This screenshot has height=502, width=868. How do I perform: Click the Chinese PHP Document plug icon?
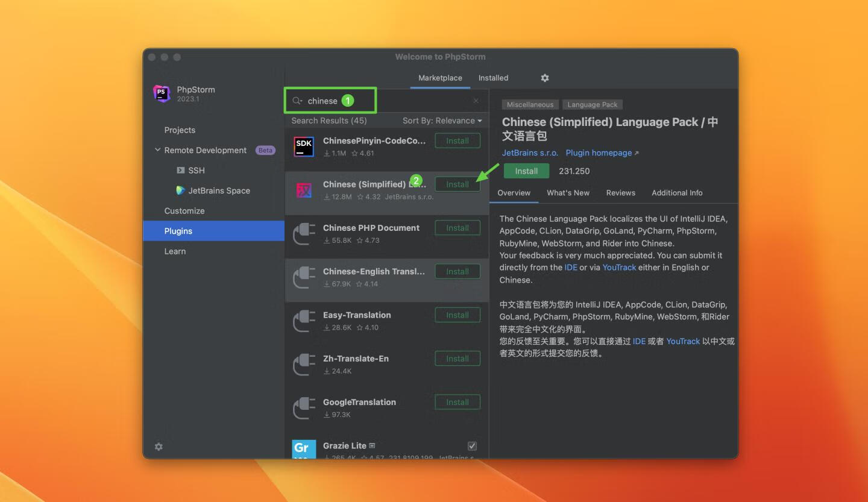(304, 234)
